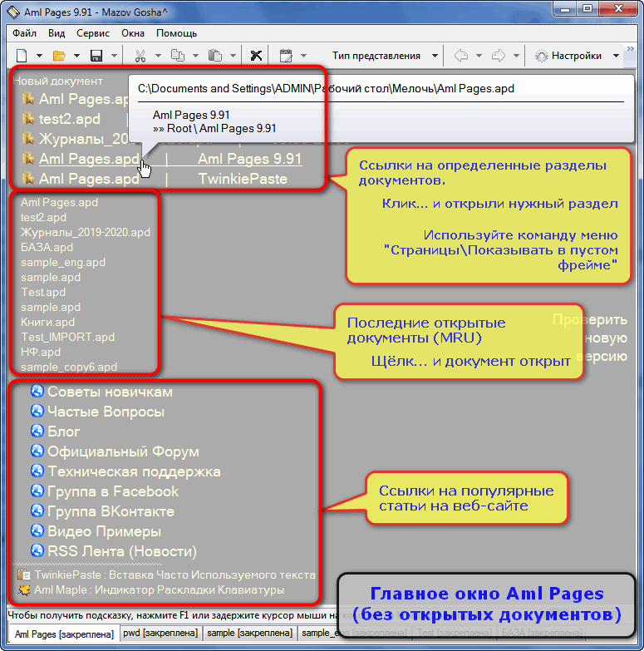Open the Помощь menu
Image resolution: width=644 pixels, height=651 pixels.
coord(176,33)
